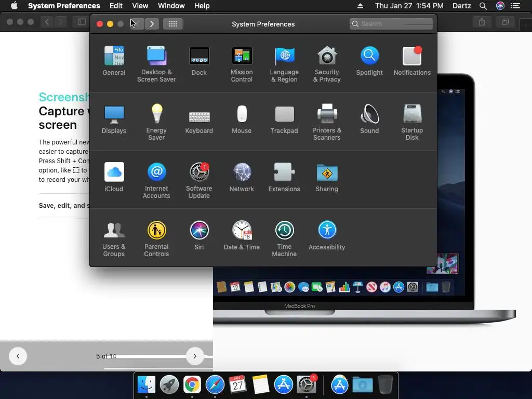Open Software Update preferences
Screen dimensions: 532x399
[199, 180]
